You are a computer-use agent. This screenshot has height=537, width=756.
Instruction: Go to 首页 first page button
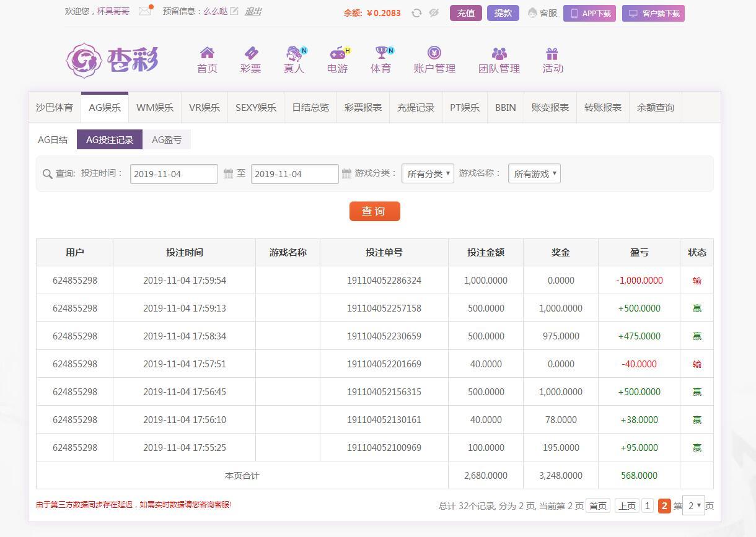pyautogui.click(x=598, y=506)
